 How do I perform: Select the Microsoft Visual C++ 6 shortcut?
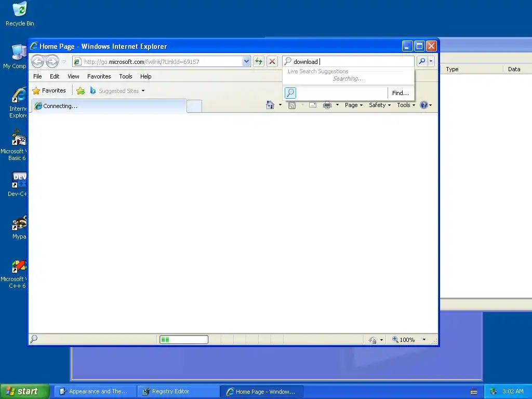[x=14, y=274]
